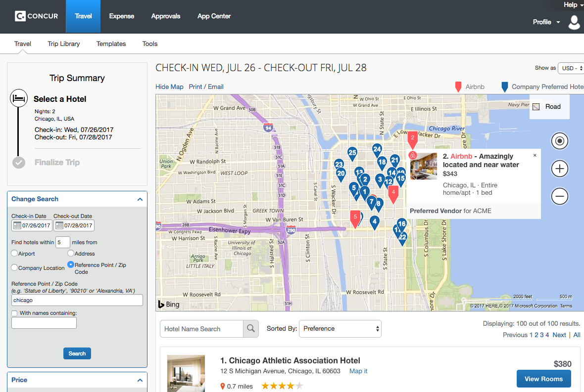Go to results page 3
The height and width of the screenshot is (392, 584).
(x=542, y=335)
